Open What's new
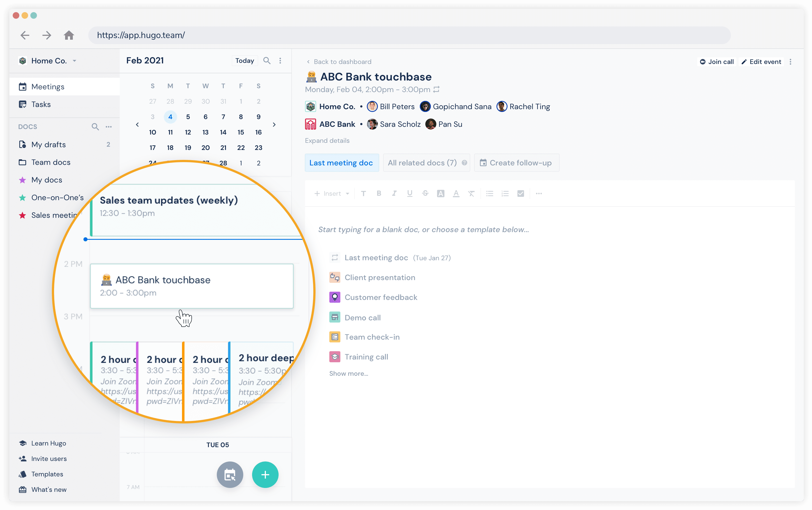This screenshot has width=812, height=510. (x=43, y=490)
